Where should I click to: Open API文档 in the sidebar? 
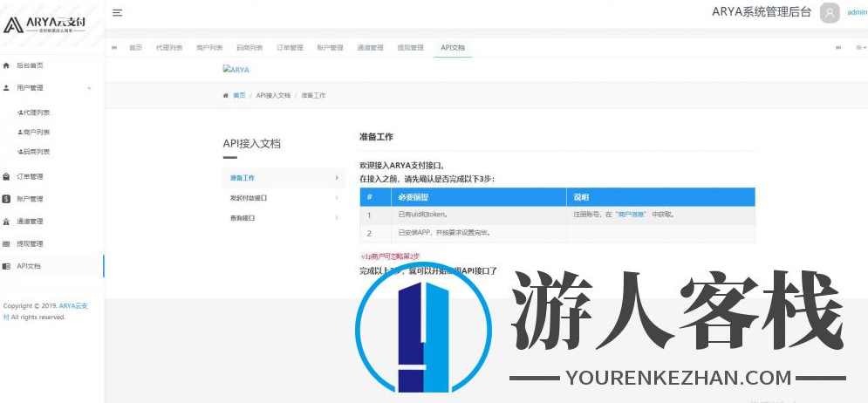tap(29, 266)
